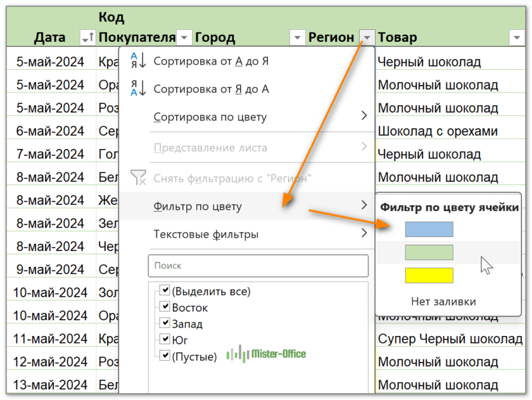Uncheck the Запад checkbox
This screenshot has height=400, width=532.
tap(164, 324)
